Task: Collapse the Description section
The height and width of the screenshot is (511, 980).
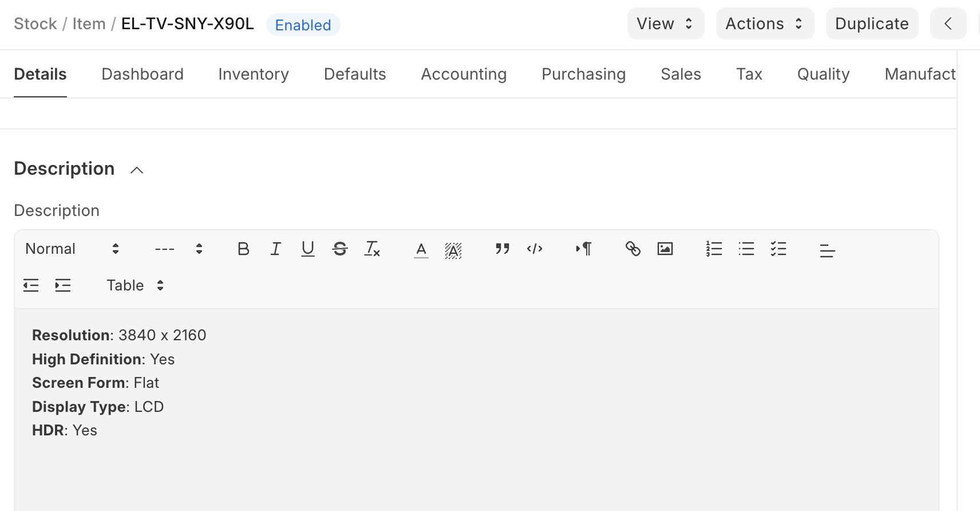Action: (x=137, y=170)
